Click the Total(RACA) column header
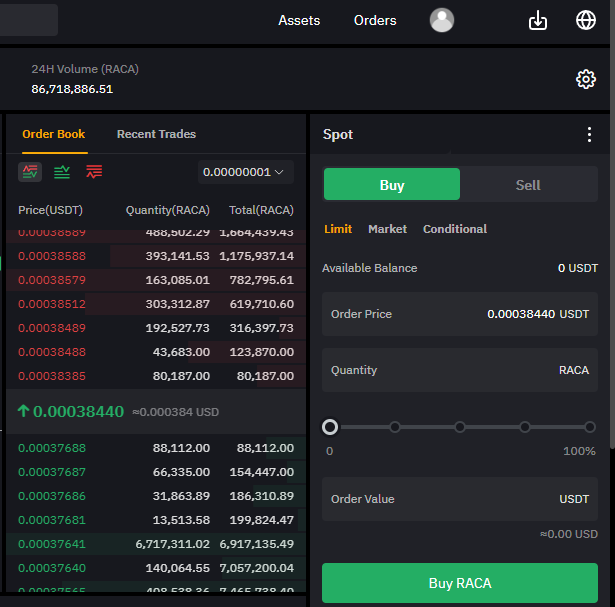Viewport: 615px width, 607px height. pos(261,210)
